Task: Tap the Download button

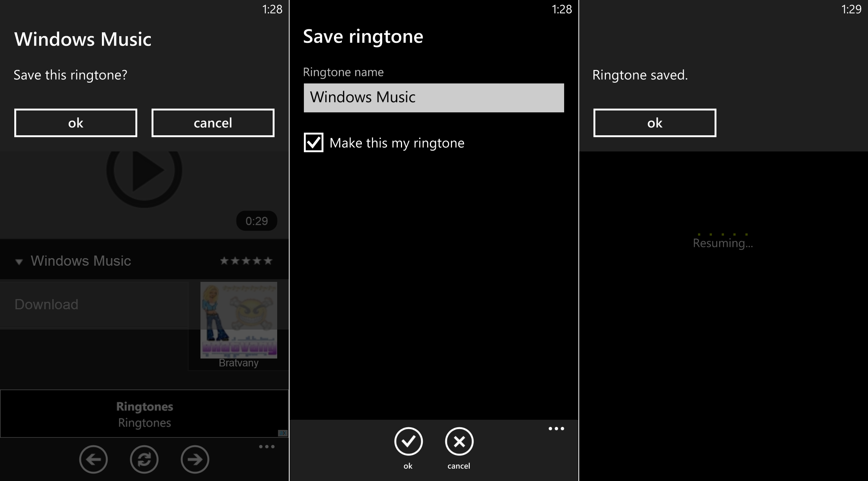Action: (94, 304)
